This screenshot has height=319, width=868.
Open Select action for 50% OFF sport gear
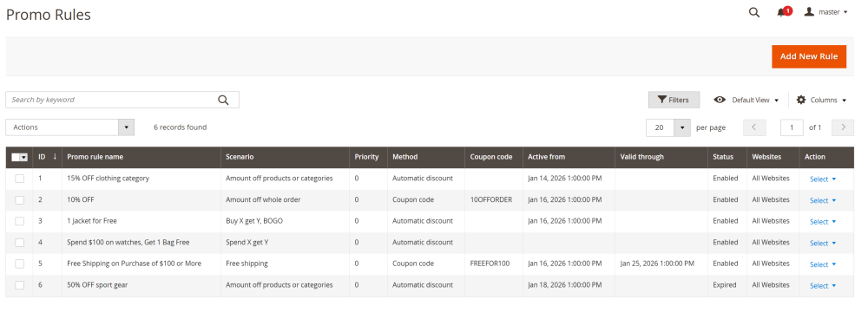point(823,286)
